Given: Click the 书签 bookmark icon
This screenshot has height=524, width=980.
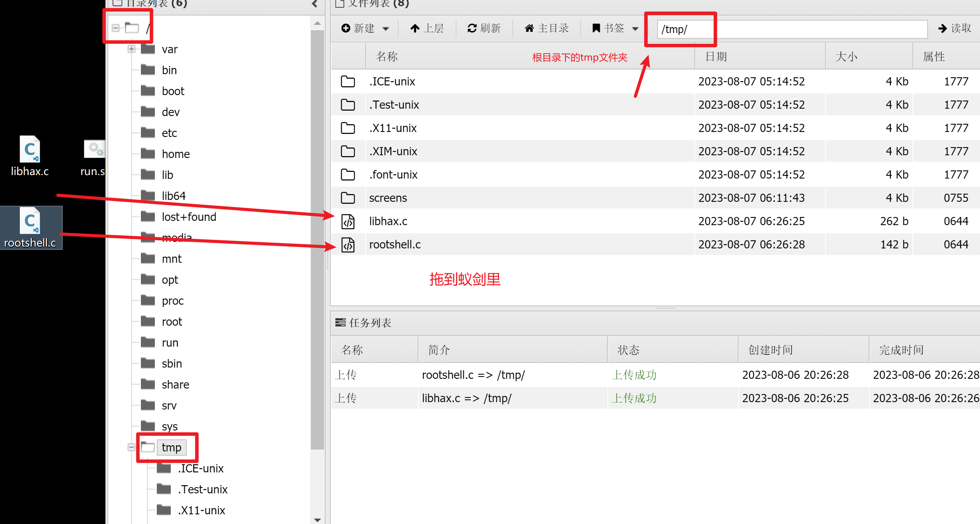Looking at the screenshot, I should click(x=596, y=28).
